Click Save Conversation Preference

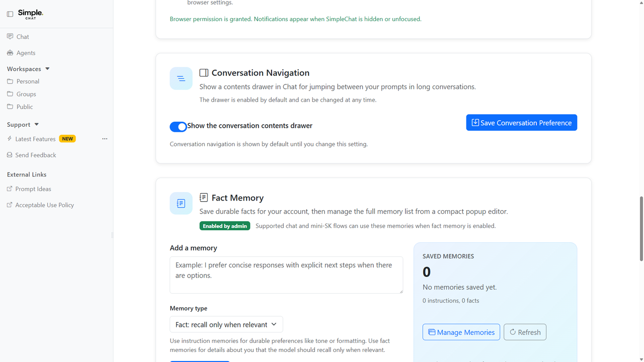click(x=522, y=123)
